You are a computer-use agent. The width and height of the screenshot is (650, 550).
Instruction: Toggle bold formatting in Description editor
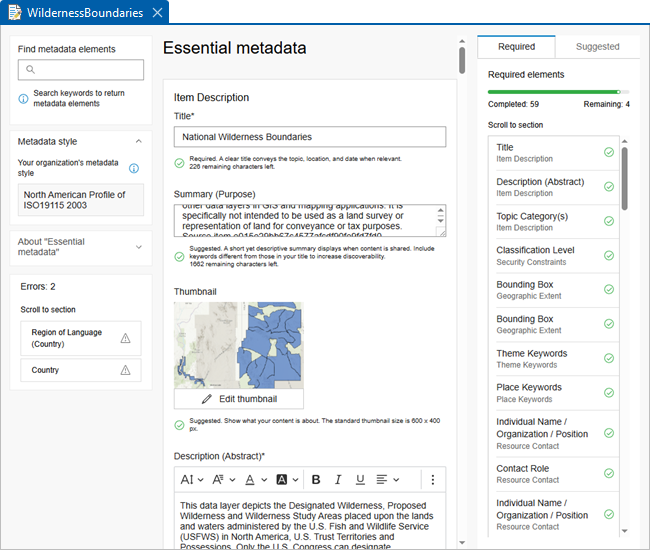pos(316,480)
